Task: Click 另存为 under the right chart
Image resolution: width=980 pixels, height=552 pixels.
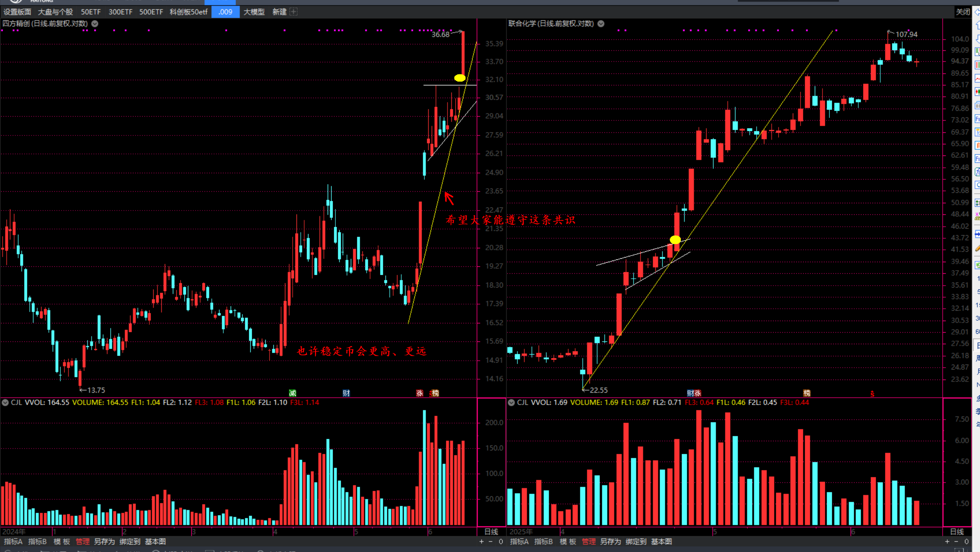Action: click(610, 542)
